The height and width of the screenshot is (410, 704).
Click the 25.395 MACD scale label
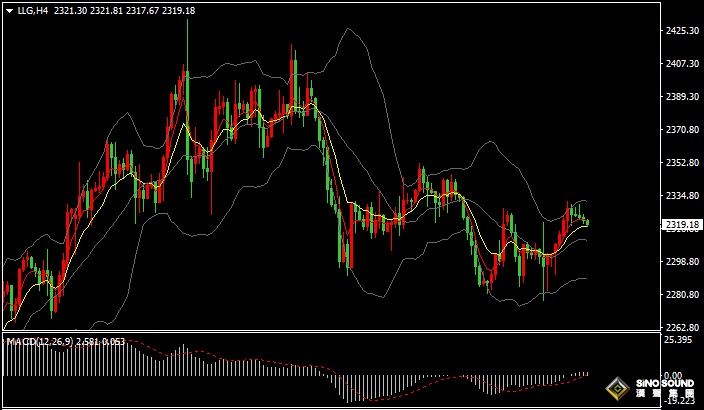(x=680, y=341)
